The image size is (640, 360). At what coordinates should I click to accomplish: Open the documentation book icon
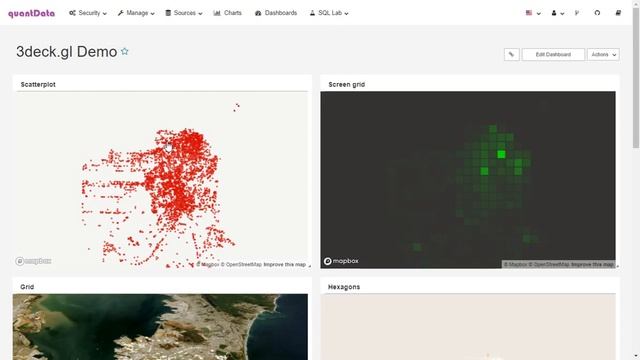[x=618, y=13]
